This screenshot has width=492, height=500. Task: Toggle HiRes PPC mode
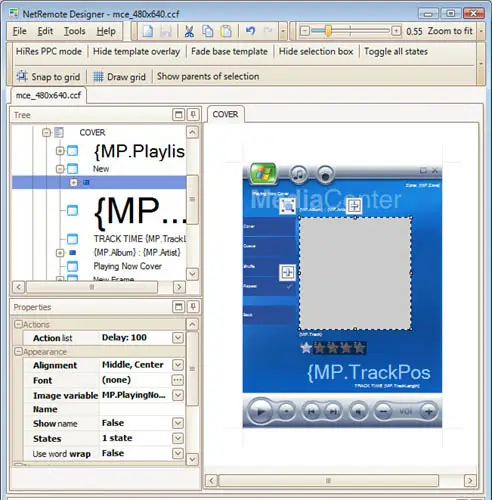click(x=49, y=51)
